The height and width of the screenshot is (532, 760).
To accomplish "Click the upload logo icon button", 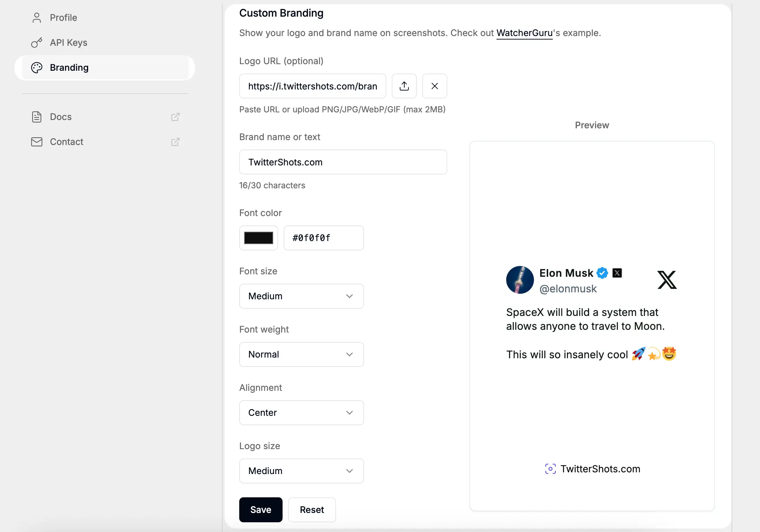I will pos(404,86).
